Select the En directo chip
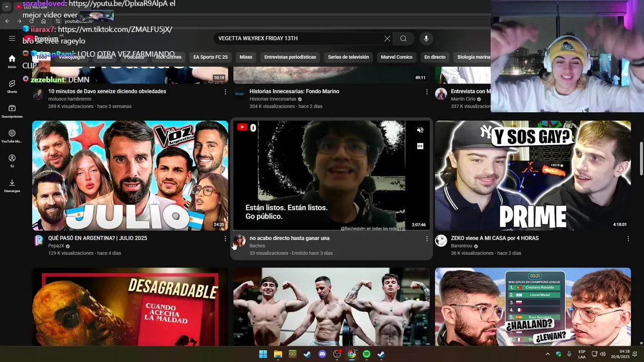Screen dimensions: 644x362 (x=435, y=57)
